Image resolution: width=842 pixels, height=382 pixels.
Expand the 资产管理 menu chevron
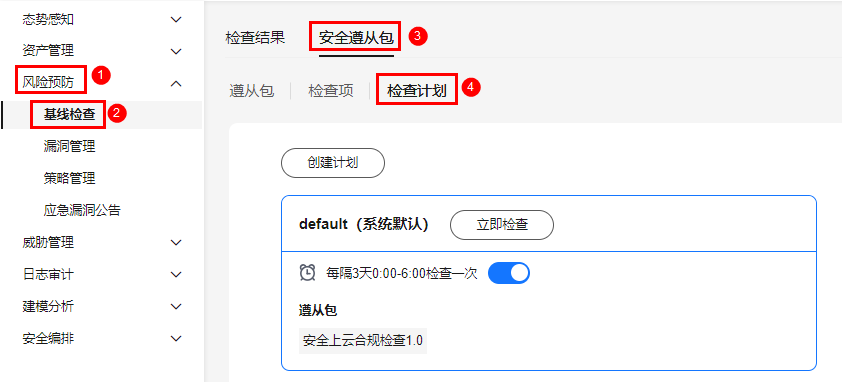coord(176,52)
